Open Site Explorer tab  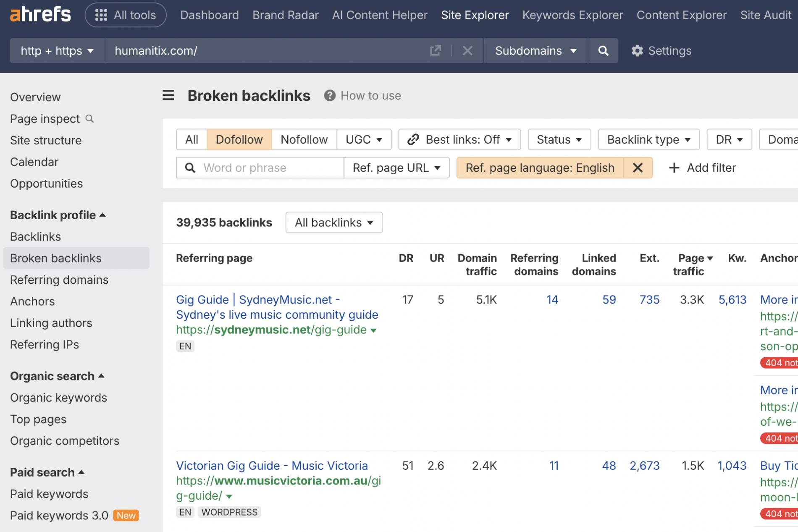[475, 15]
